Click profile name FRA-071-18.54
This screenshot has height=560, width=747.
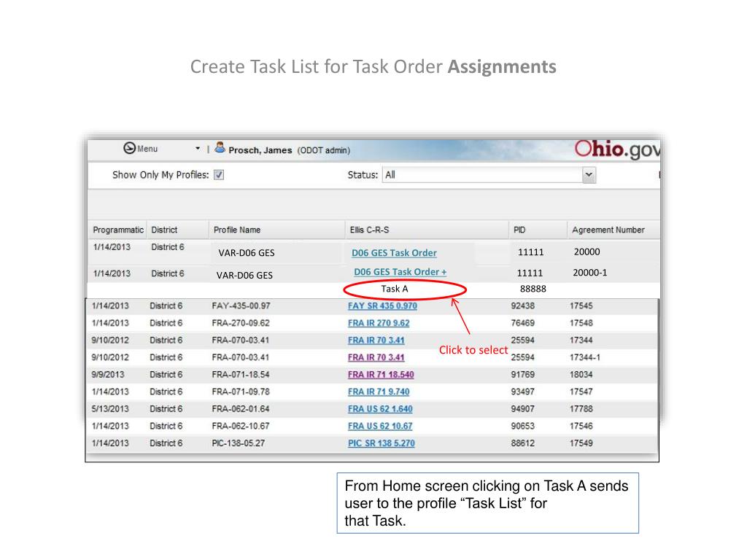pos(241,374)
